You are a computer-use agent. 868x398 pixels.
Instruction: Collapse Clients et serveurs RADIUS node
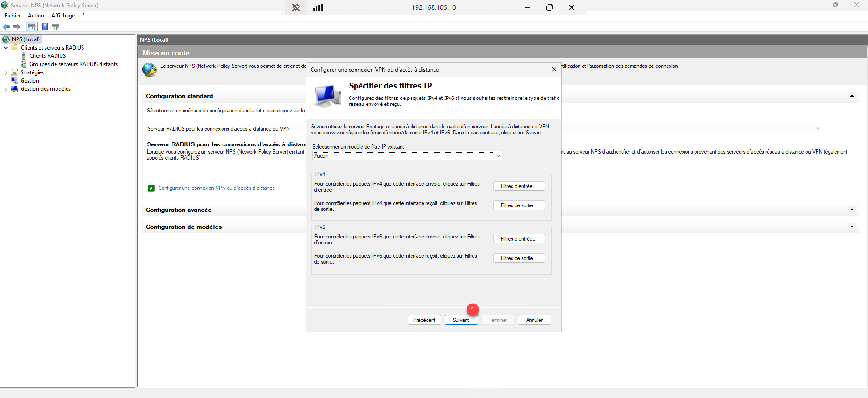click(x=6, y=48)
